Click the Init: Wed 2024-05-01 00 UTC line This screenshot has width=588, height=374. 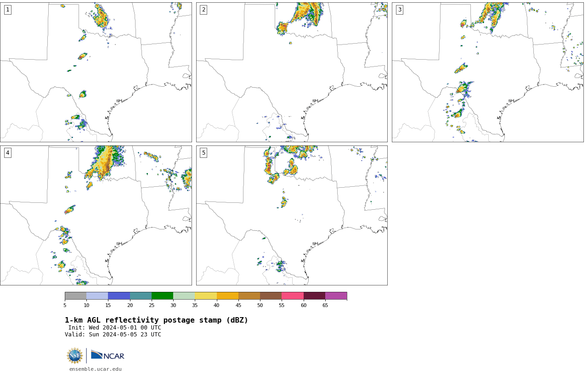115,328
